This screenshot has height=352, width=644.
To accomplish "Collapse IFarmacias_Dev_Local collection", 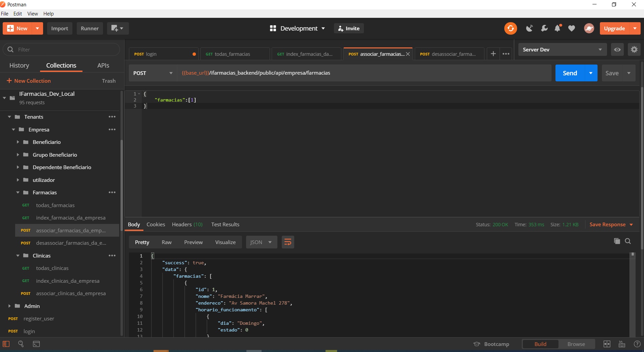I will tap(4, 98).
